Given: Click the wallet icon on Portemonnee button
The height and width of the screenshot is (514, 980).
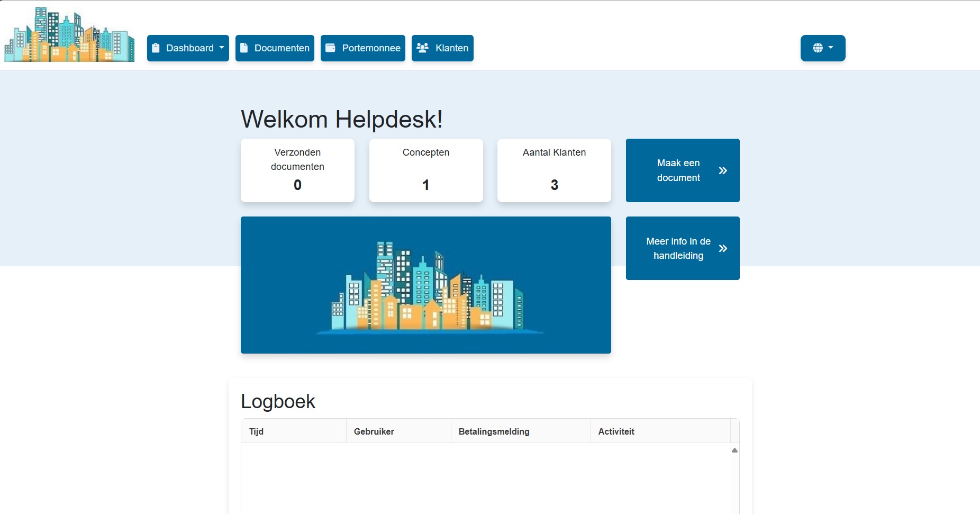Looking at the screenshot, I should tap(330, 48).
